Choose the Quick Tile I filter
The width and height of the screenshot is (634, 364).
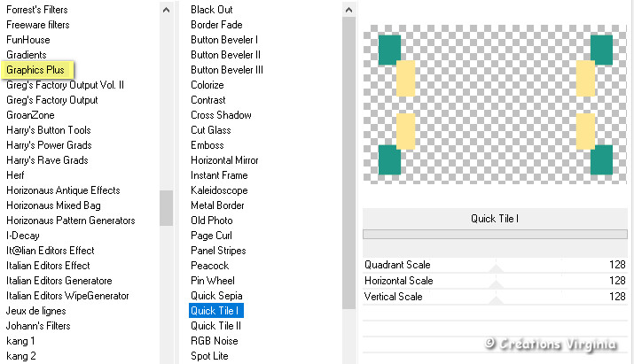coord(215,311)
